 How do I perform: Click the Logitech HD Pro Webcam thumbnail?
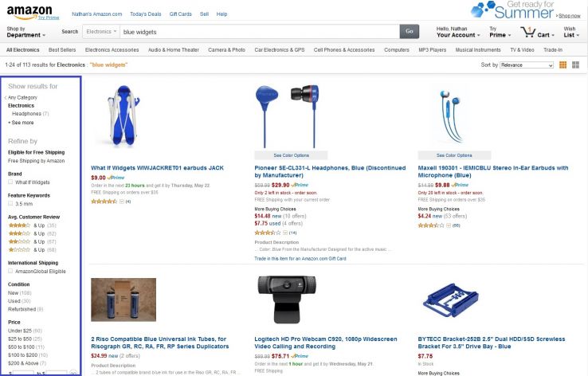click(287, 300)
